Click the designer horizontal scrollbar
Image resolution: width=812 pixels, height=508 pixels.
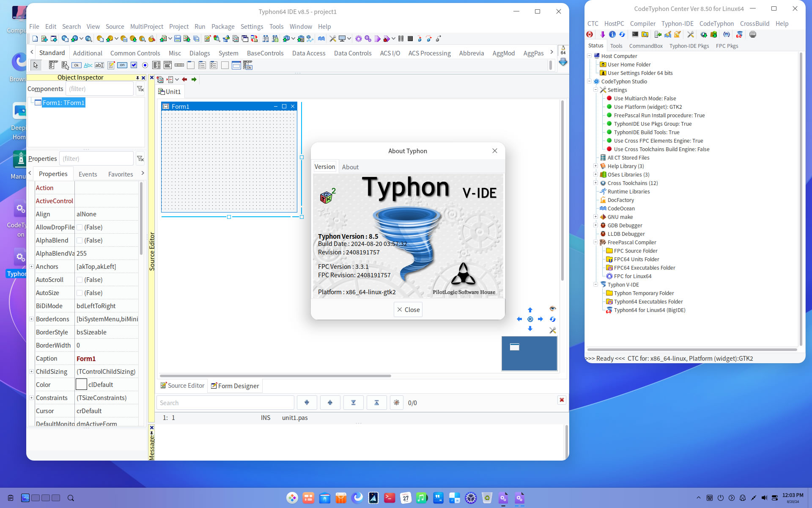coord(275,376)
